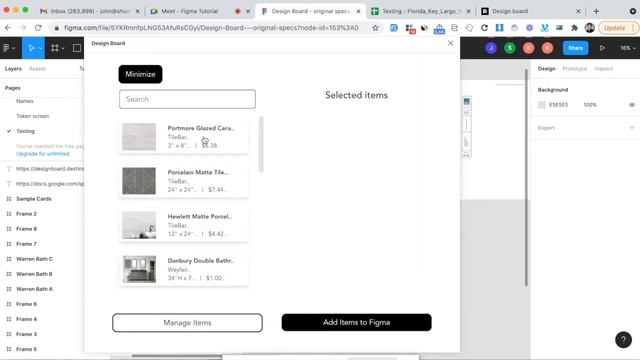The width and height of the screenshot is (640, 360).
Task: Expand main menu chevron
Action: click(13, 49)
